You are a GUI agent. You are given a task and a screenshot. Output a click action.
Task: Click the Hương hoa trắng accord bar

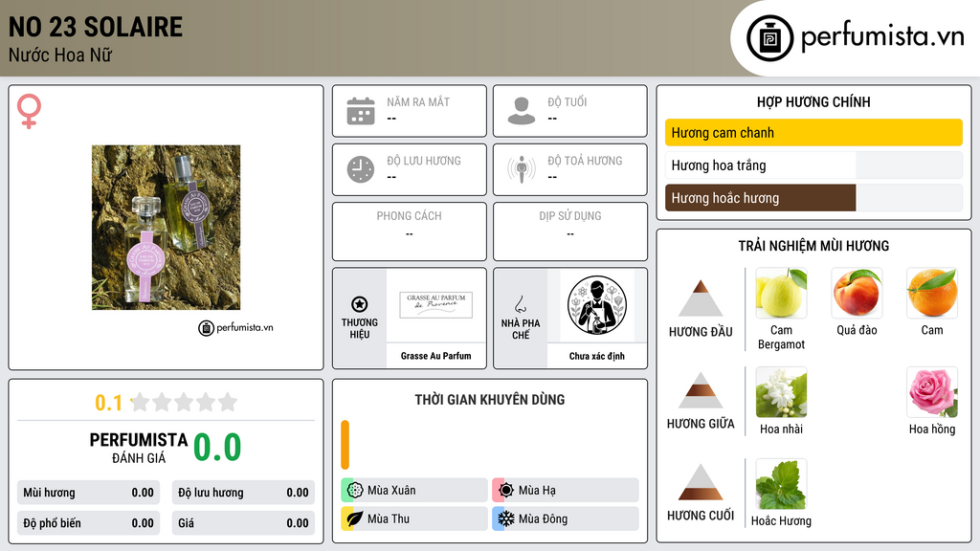point(813,165)
